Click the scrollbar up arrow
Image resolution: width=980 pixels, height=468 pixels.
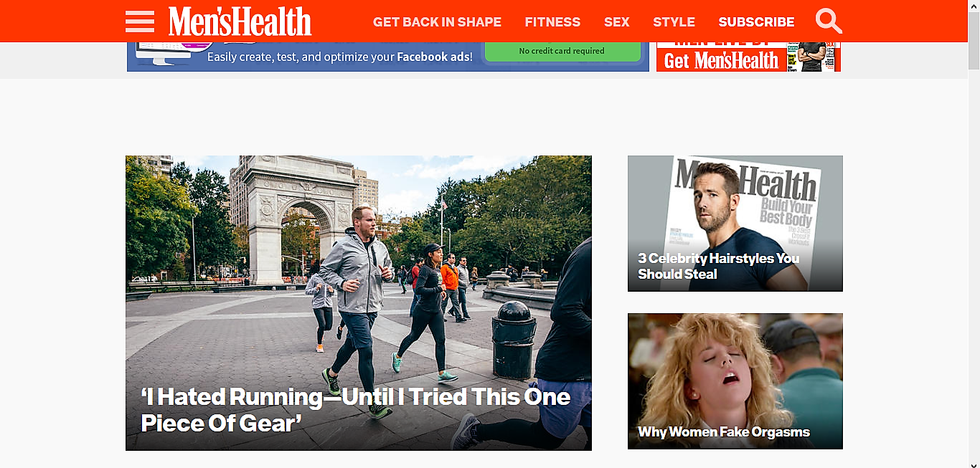coord(974,6)
